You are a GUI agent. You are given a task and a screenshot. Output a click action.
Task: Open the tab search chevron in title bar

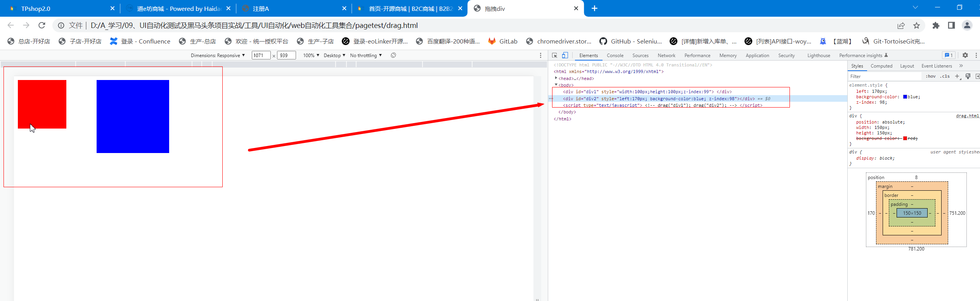point(916,7)
